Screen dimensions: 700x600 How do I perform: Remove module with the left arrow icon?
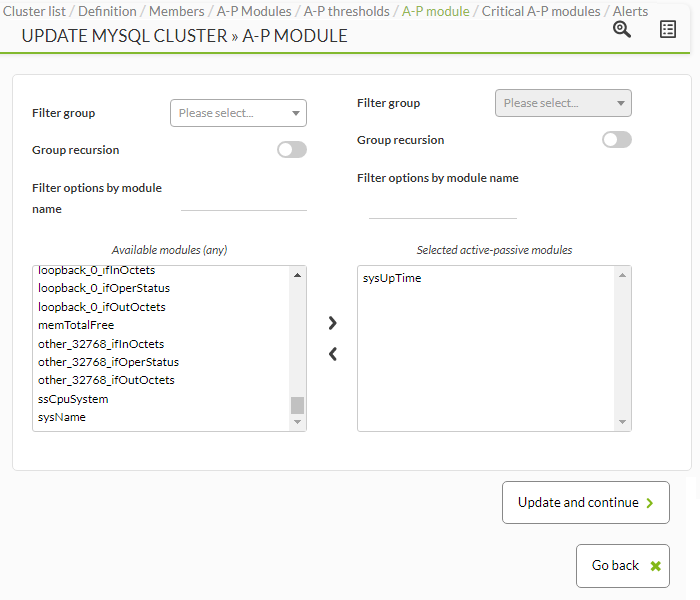[x=333, y=354]
